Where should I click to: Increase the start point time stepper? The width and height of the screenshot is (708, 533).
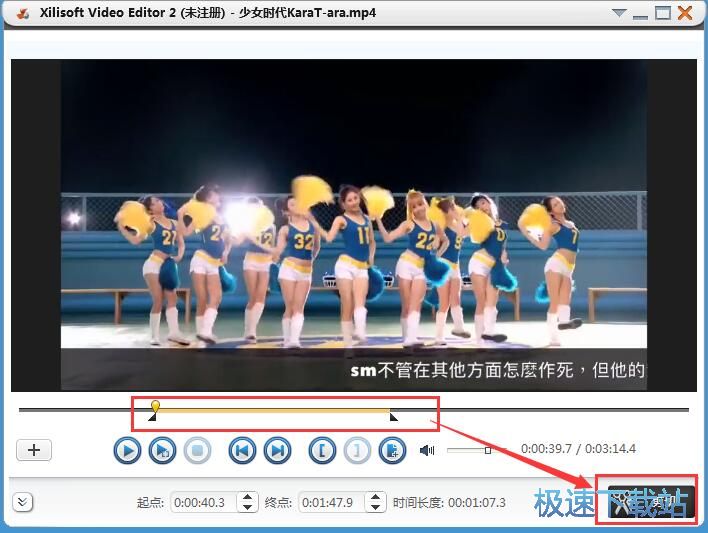click(x=247, y=497)
